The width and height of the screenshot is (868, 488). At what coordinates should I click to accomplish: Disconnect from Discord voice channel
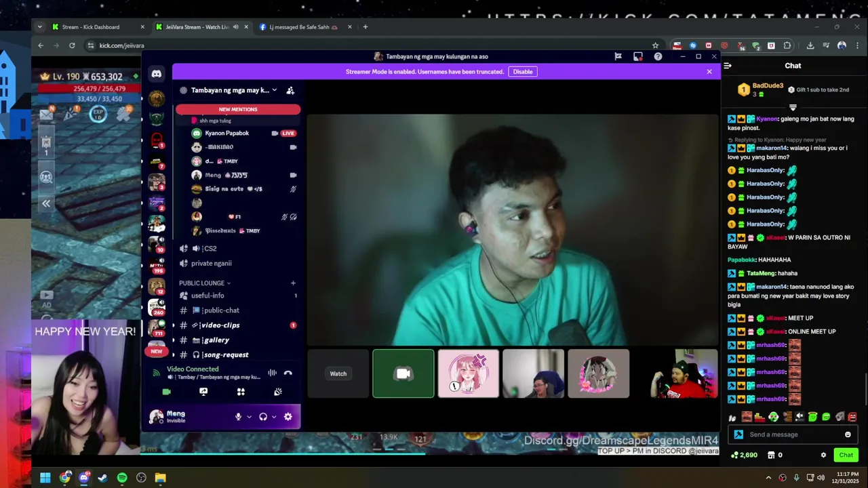(288, 373)
